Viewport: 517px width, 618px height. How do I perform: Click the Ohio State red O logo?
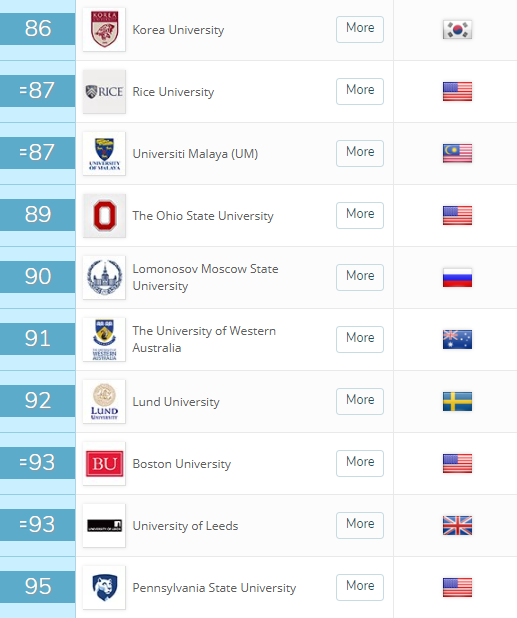104,216
